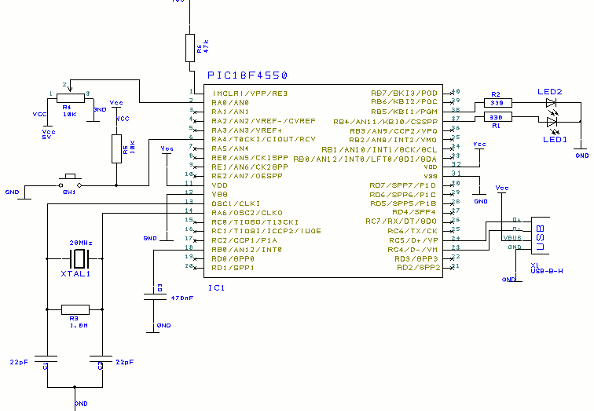Viewport: 594px width, 411px height.
Task: Select the RE0/AN5/CK1SPP pin label
Action: point(250,157)
